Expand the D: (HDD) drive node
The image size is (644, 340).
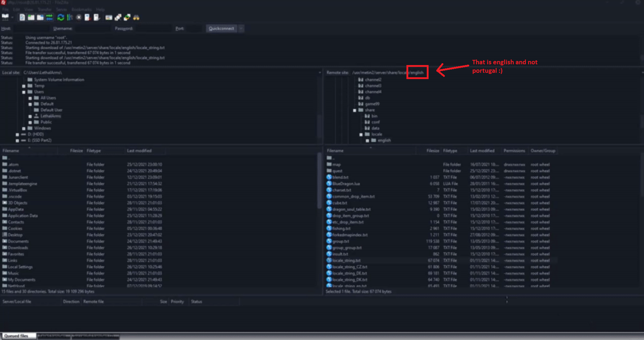point(17,135)
